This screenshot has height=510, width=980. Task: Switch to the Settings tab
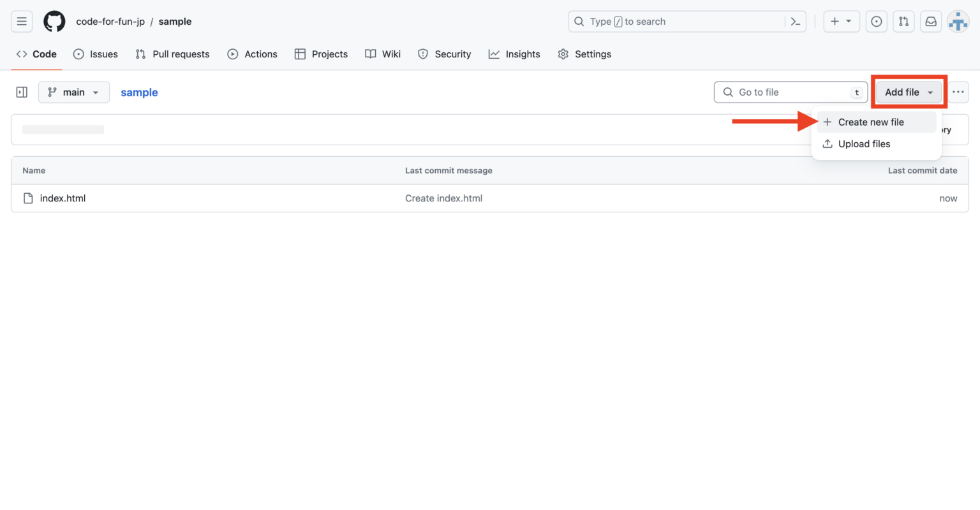[x=584, y=54]
